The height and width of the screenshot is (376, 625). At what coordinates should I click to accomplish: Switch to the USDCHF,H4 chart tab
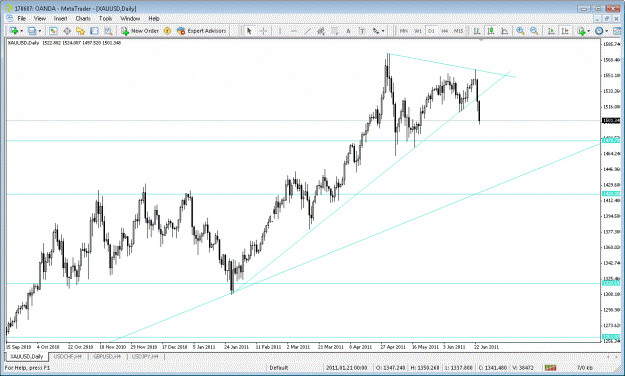coord(68,356)
